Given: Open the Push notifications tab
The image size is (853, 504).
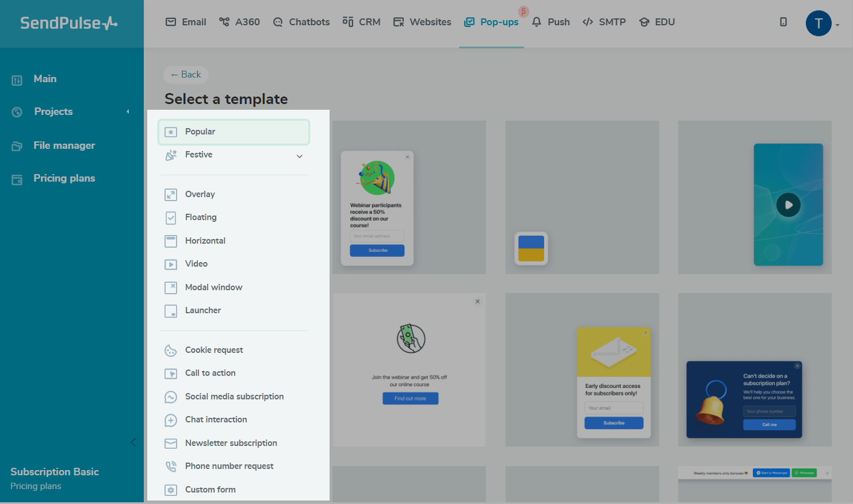Looking at the screenshot, I should pyautogui.click(x=550, y=22).
